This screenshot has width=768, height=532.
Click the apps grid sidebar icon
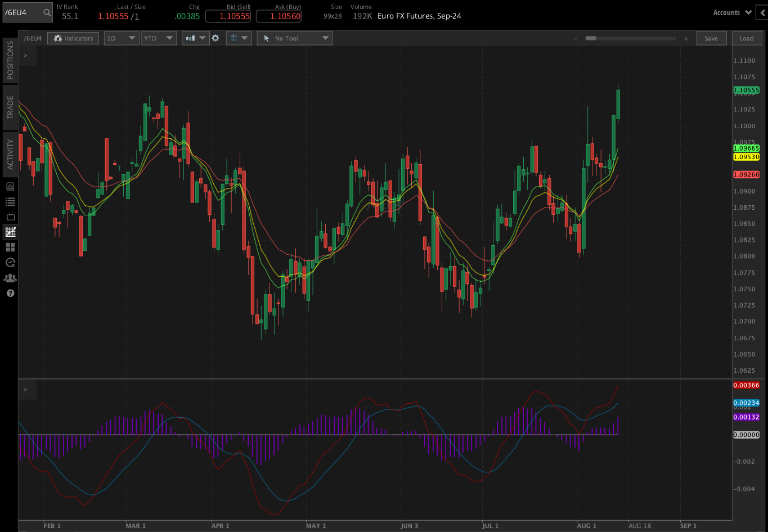click(x=10, y=247)
